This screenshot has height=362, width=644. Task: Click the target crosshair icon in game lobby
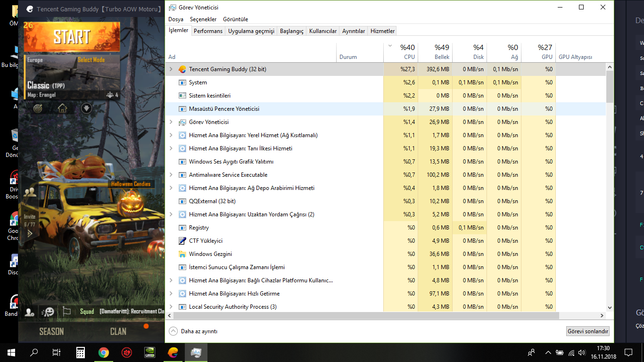[x=38, y=108]
